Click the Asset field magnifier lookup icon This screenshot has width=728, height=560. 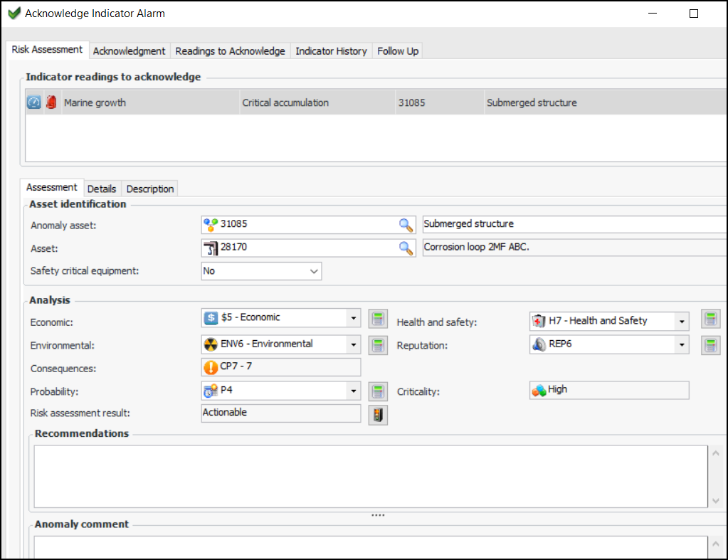[406, 248]
